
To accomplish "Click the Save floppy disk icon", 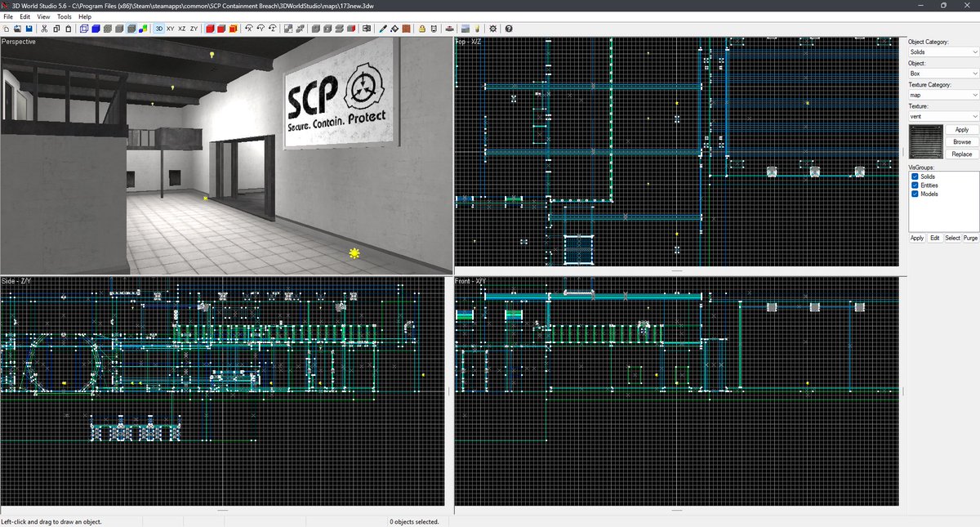I will (29, 29).
